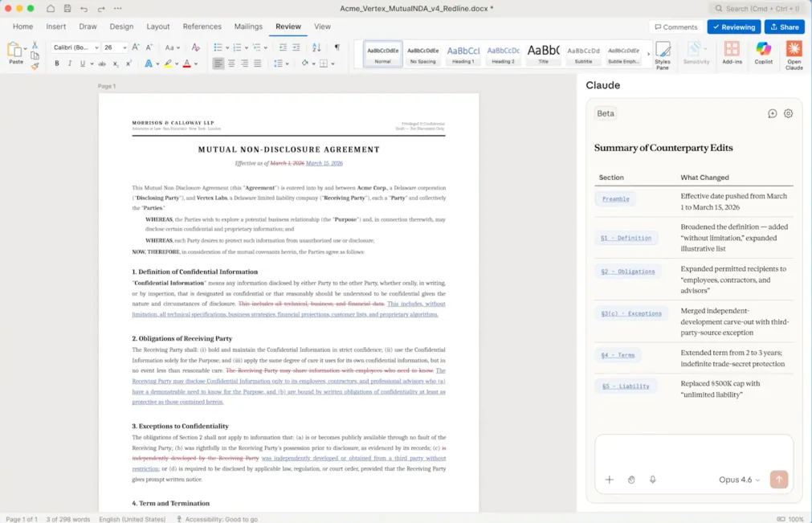Open the Home ribbon tab
This screenshot has height=523, width=812.
coord(22,27)
